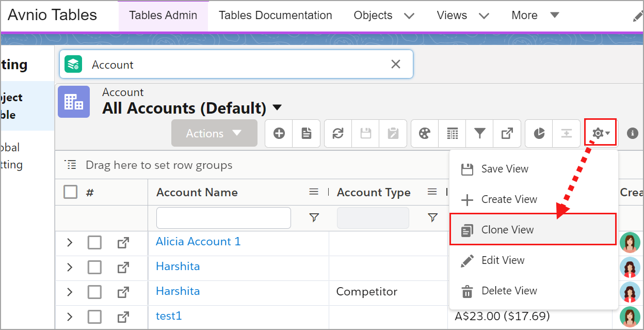The image size is (644, 330).
Task: Select the test1 row checkbox
Action: pyautogui.click(x=94, y=317)
